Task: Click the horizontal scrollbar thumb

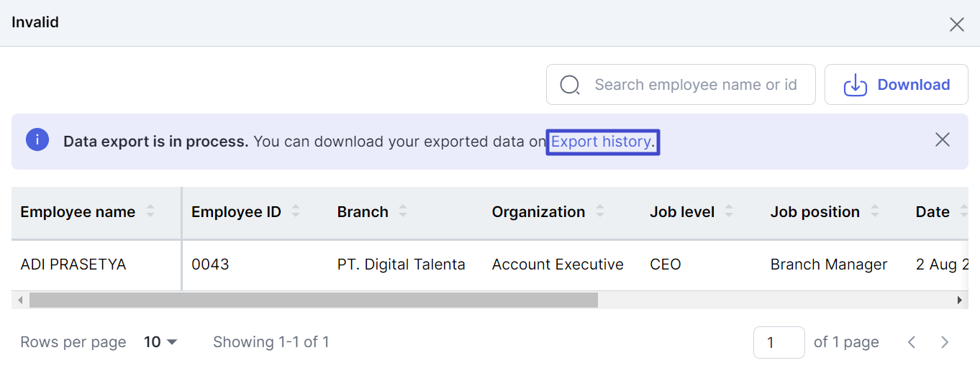Action: tap(314, 300)
